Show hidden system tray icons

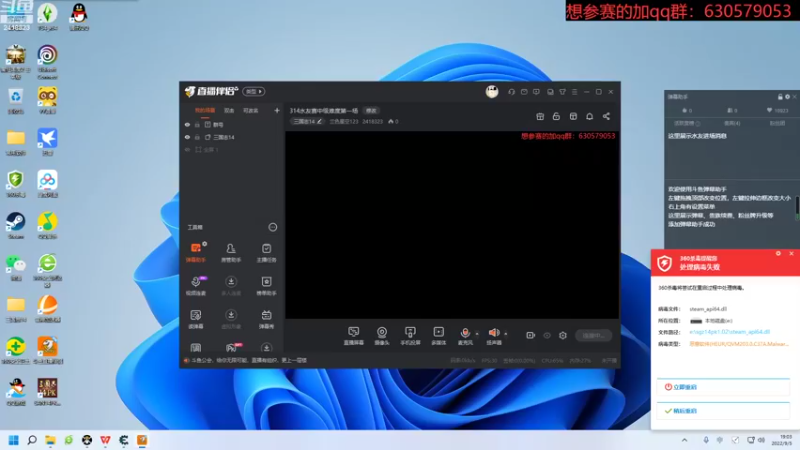[684, 440]
